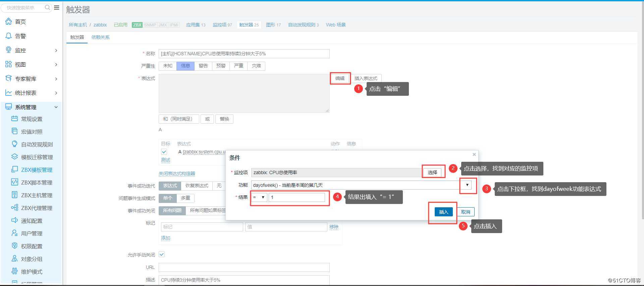Select 单个 problem generation mode
Image resolution: width=644 pixels, height=286 pixels.
168,198
